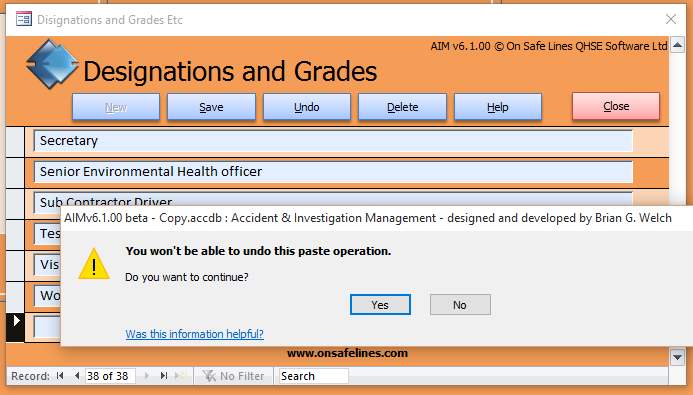Click AIM v6.1.00 copyright text
The width and height of the screenshot is (693, 395).
549,46
